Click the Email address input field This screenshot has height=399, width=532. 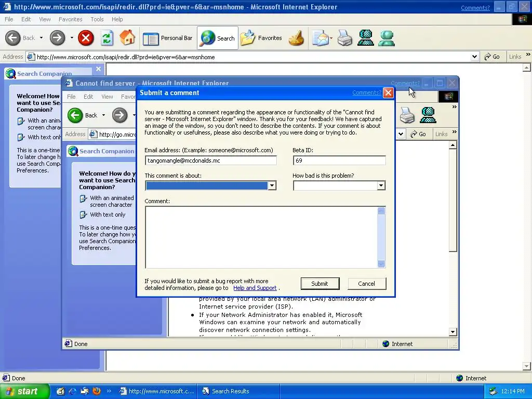[211, 161]
